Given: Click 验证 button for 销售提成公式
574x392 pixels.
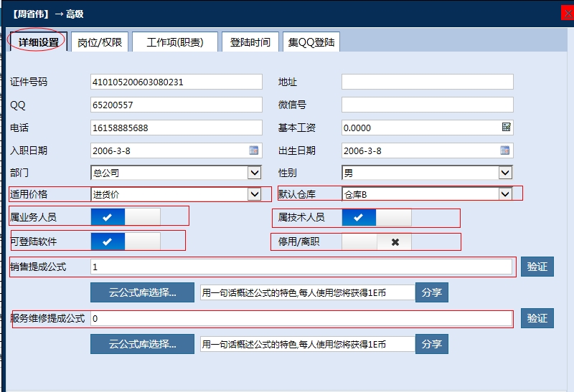Looking at the screenshot, I should [x=537, y=267].
